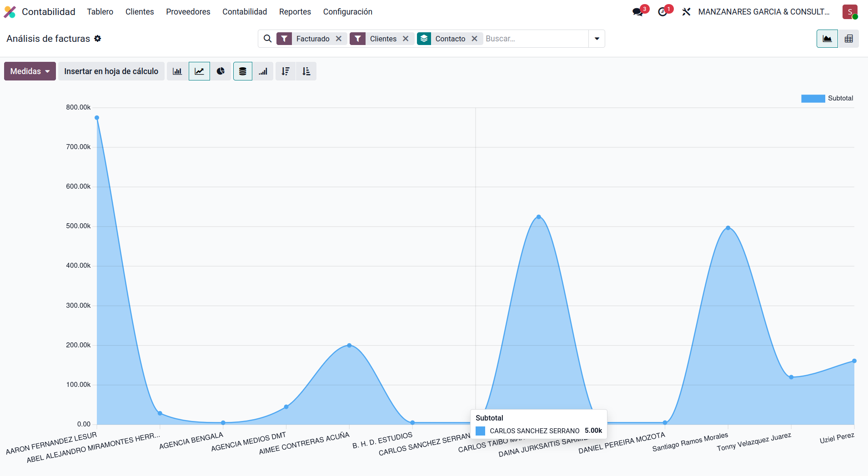Open the Proveedores menu
This screenshot has width=868, height=476.
(188, 11)
